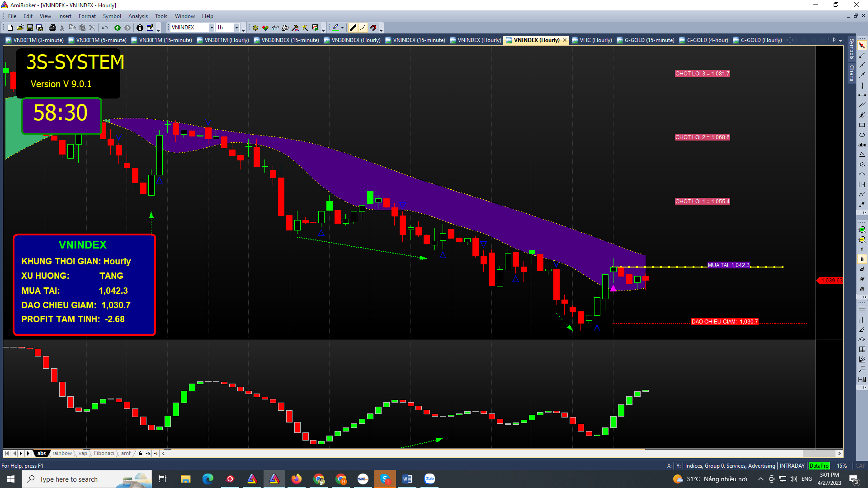Image resolution: width=868 pixels, height=488 pixels.
Task: Open the Analysis menu
Action: click(x=138, y=16)
